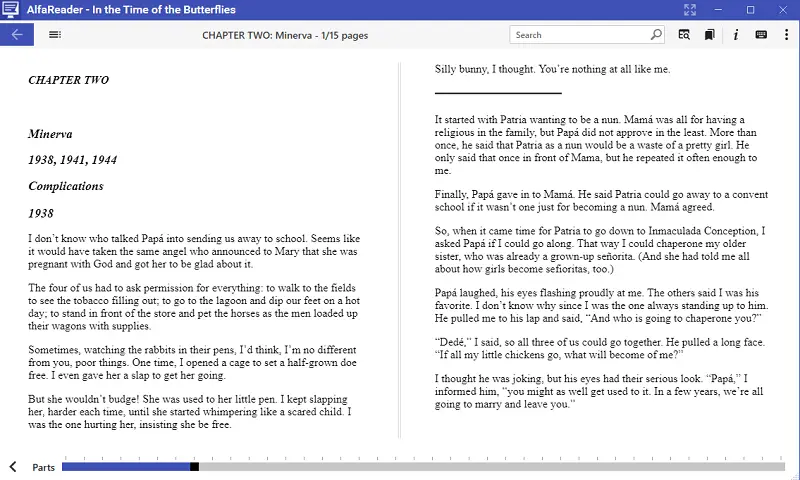
Task: Open the bookmarks icon in the toolbar
Action: 709,35
